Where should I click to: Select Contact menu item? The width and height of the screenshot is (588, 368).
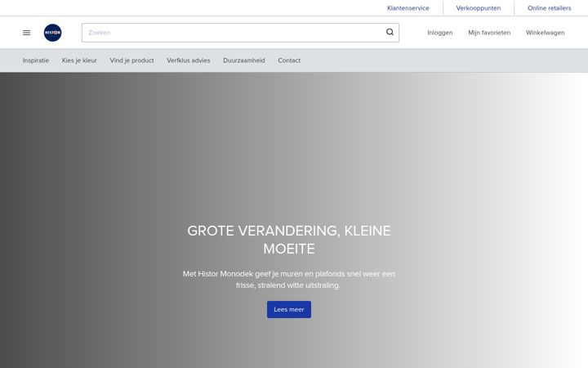pyautogui.click(x=289, y=61)
